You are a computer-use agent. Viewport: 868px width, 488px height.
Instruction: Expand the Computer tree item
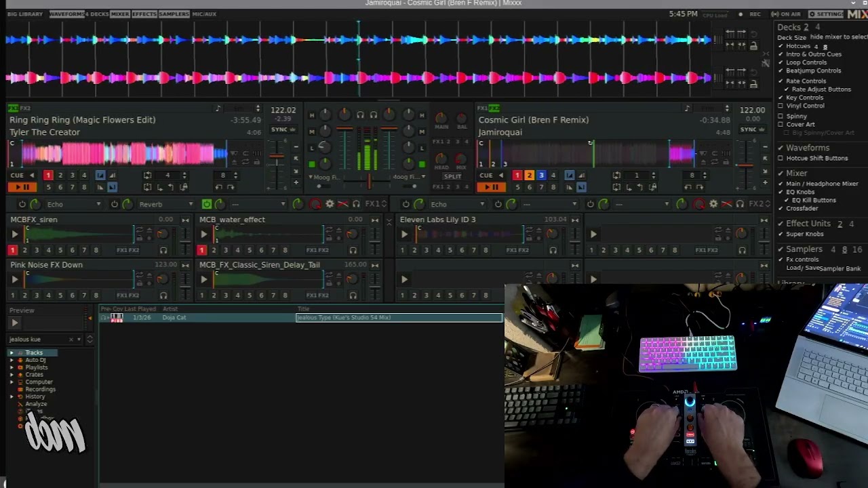[x=12, y=382]
